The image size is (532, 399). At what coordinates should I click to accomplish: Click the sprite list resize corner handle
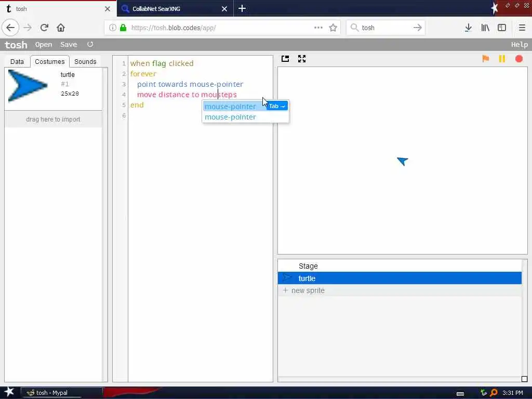coord(524,379)
